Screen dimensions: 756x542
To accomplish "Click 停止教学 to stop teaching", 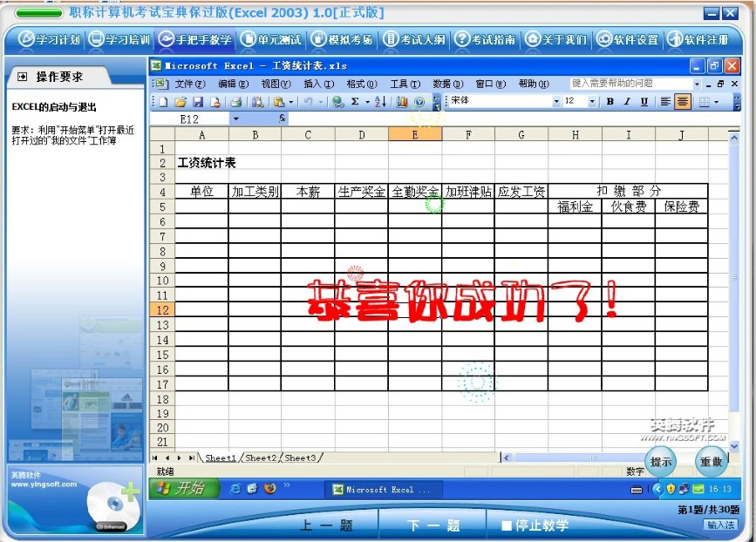I will pos(535,525).
